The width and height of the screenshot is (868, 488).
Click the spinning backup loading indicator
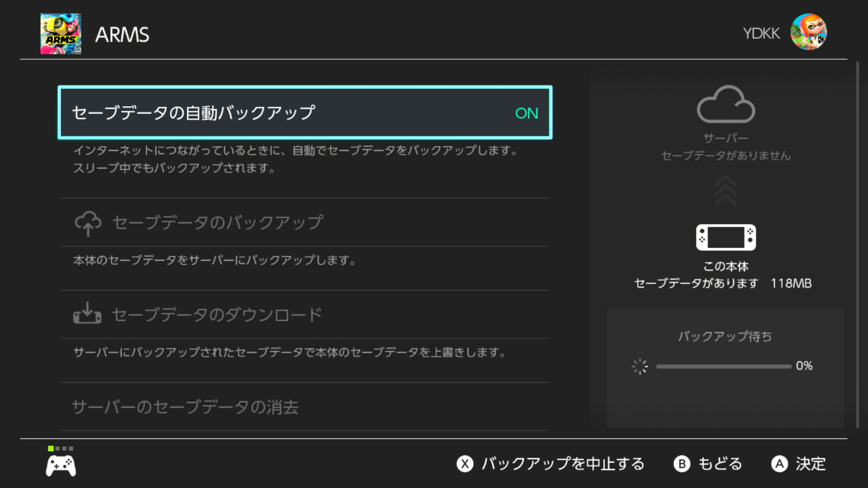(x=640, y=366)
